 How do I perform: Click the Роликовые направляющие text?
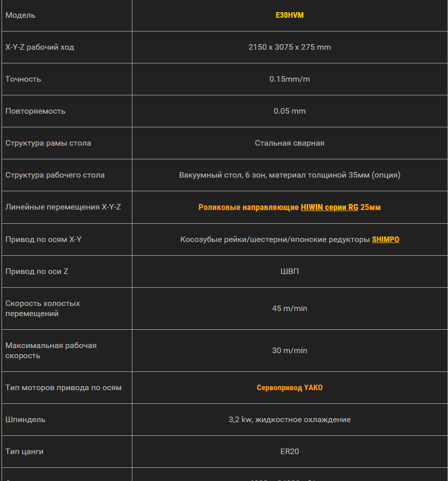(249, 207)
